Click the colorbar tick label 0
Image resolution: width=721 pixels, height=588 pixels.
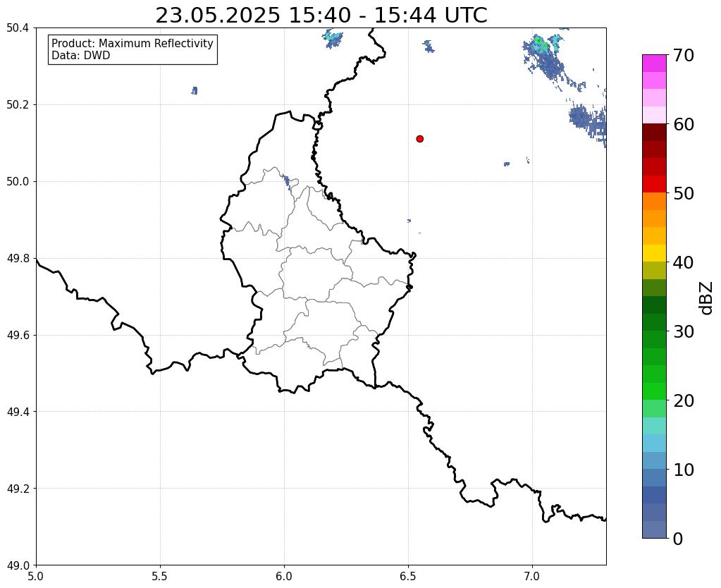[678, 539]
